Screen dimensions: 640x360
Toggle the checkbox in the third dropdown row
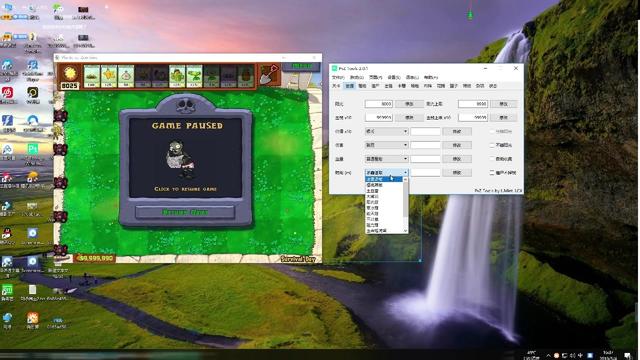click(x=492, y=159)
